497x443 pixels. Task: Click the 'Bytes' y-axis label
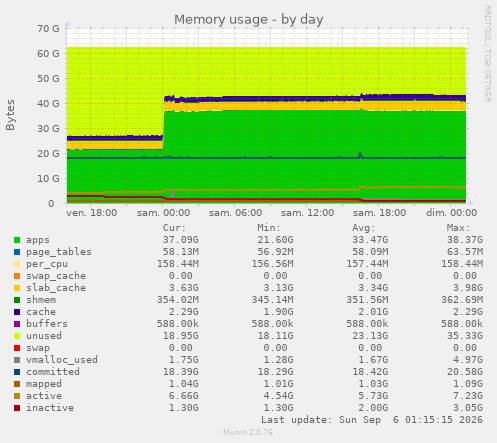click(10, 115)
